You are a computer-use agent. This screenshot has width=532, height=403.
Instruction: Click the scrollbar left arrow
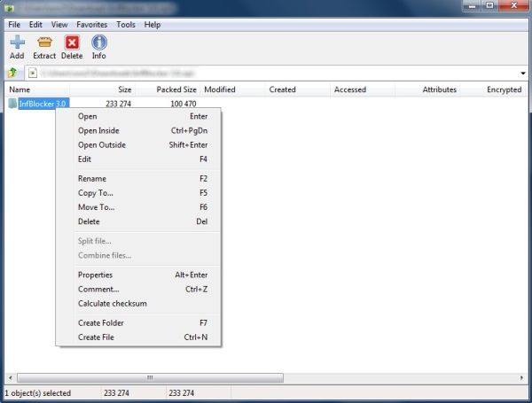point(10,377)
